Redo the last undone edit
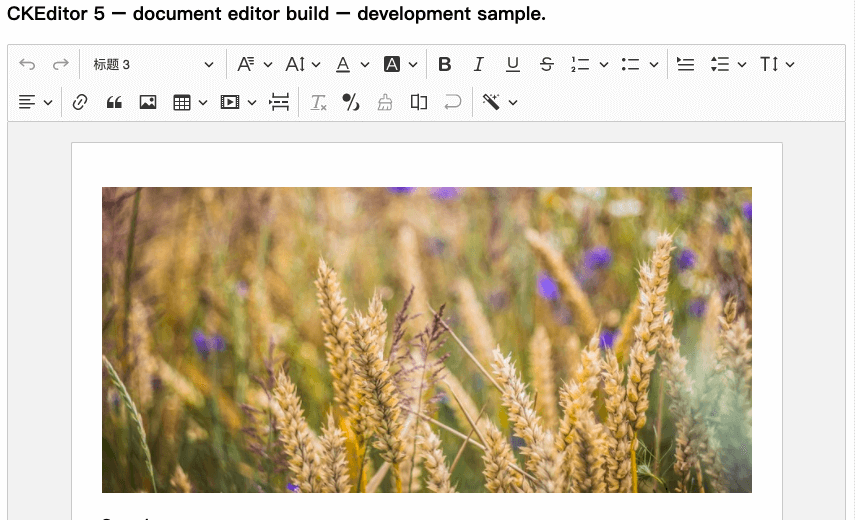This screenshot has height=520, width=855. (61, 64)
